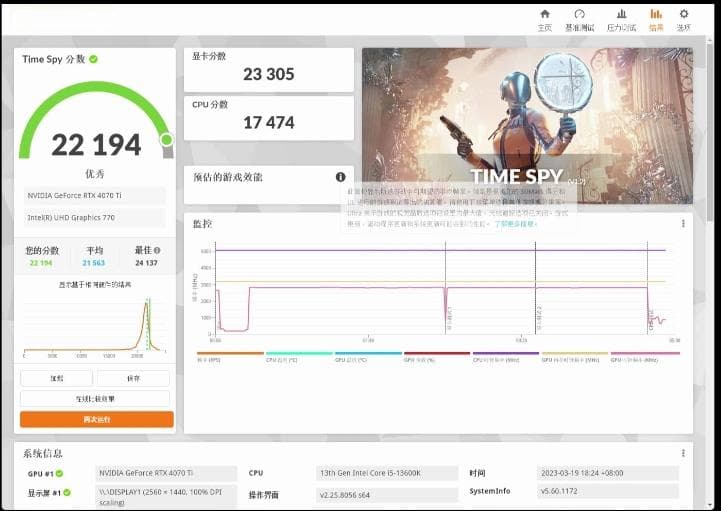Click the 加载 load button

click(57, 379)
